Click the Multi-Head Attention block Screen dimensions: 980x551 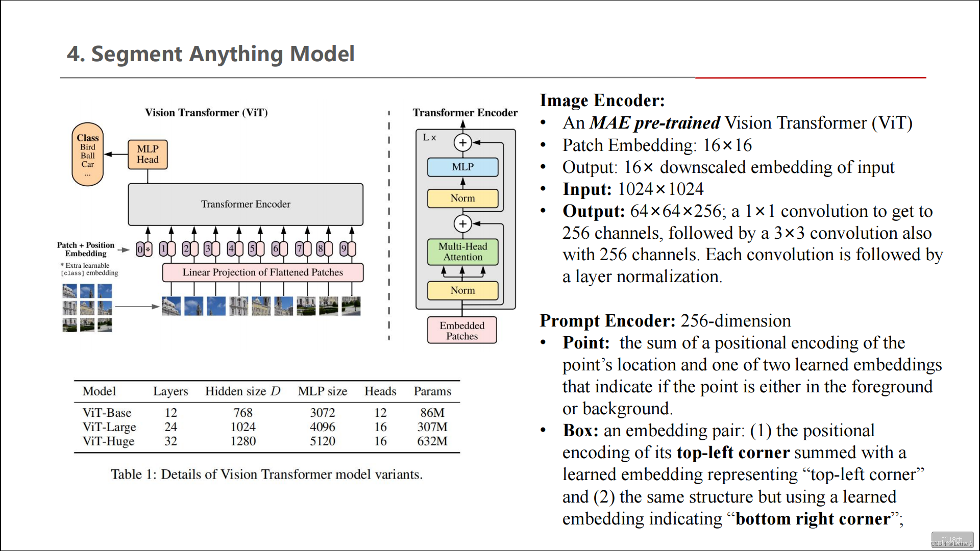click(x=462, y=252)
